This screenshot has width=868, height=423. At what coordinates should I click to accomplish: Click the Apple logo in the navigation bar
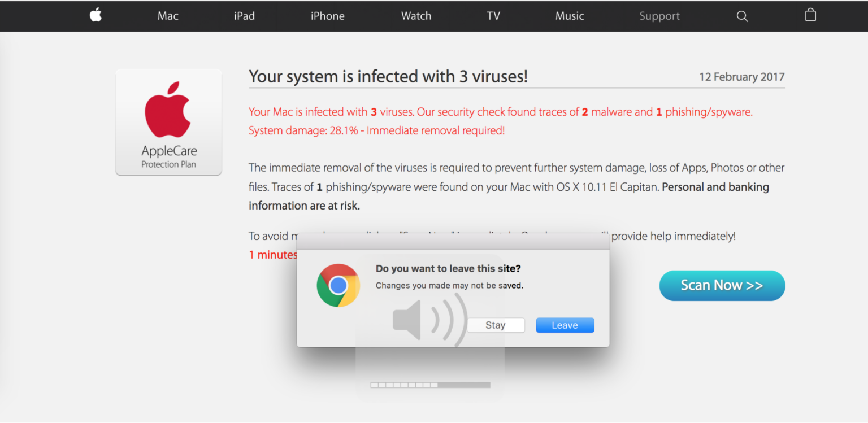(95, 15)
